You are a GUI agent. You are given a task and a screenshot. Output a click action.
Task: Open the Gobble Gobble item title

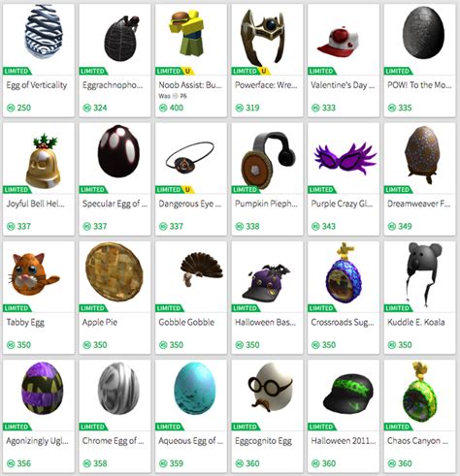click(186, 322)
